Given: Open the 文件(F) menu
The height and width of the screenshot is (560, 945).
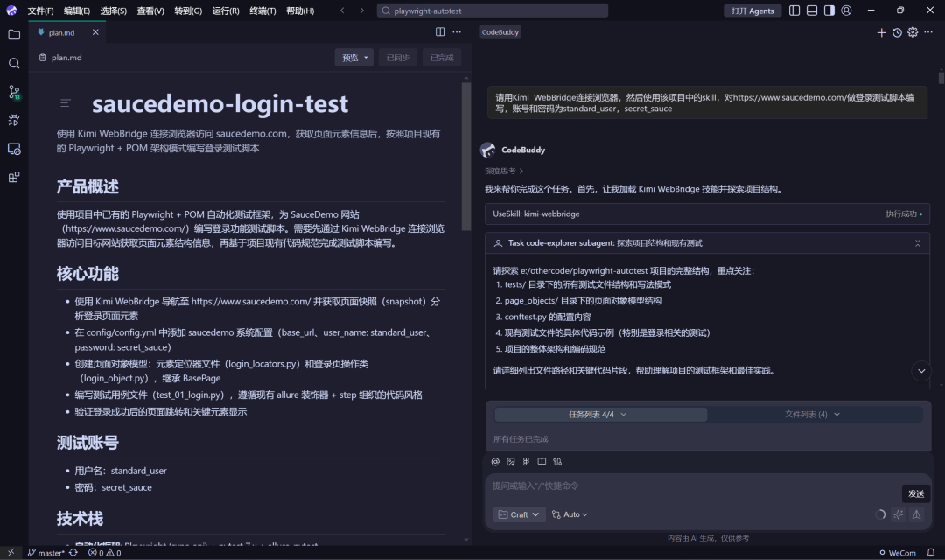Looking at the screenshot, I should click(40, 10).
